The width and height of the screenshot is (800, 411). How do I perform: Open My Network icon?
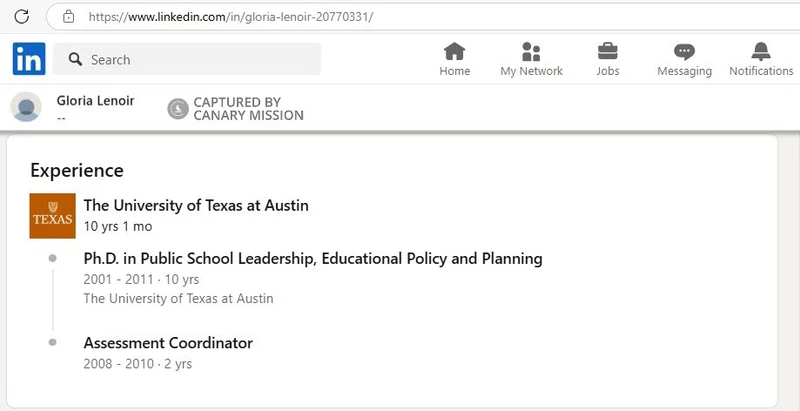[531, 52]
